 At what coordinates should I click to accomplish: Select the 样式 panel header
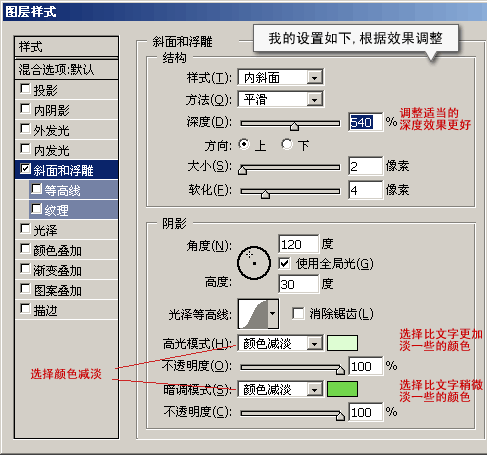click(x=67, y=47)
